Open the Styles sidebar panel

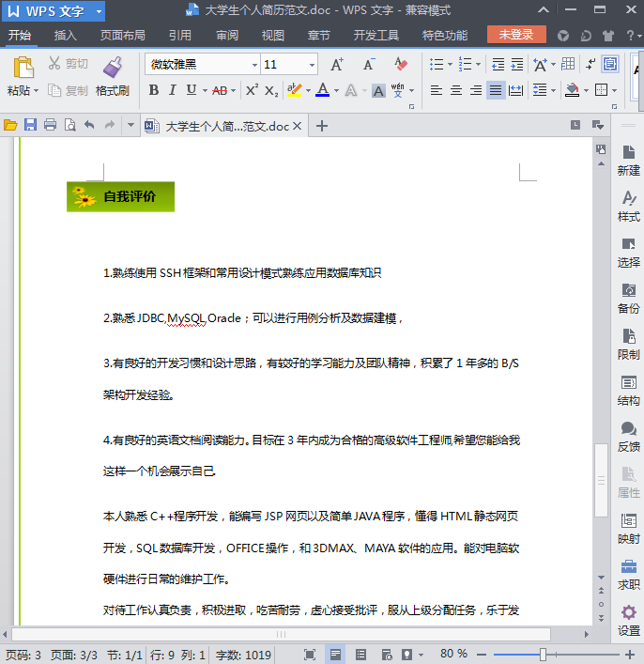[628, 207]
